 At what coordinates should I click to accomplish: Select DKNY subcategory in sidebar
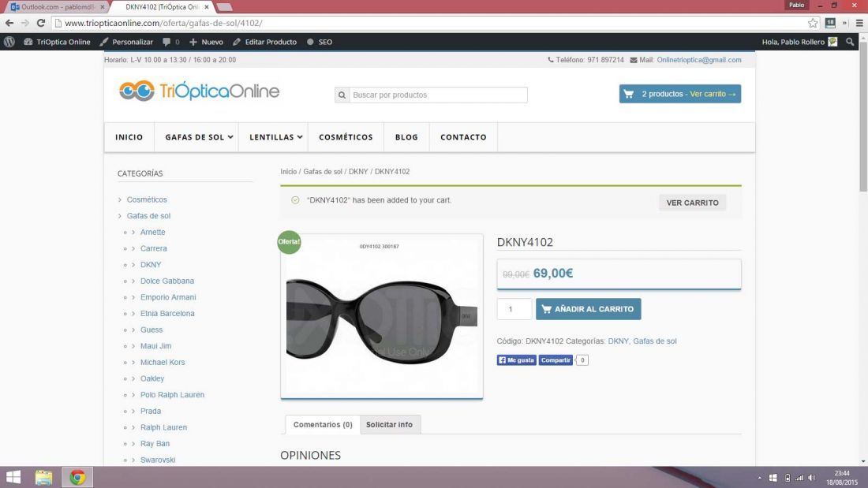151,265
